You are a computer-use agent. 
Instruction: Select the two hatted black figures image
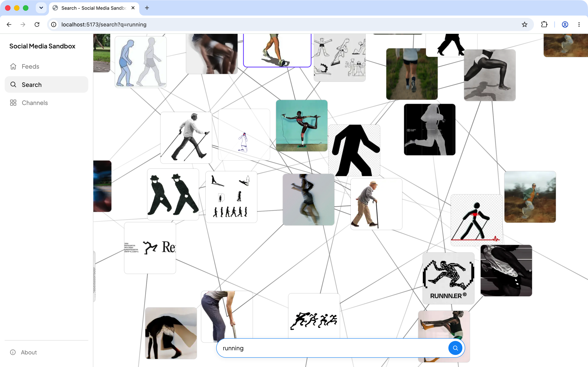pos(173,194)
